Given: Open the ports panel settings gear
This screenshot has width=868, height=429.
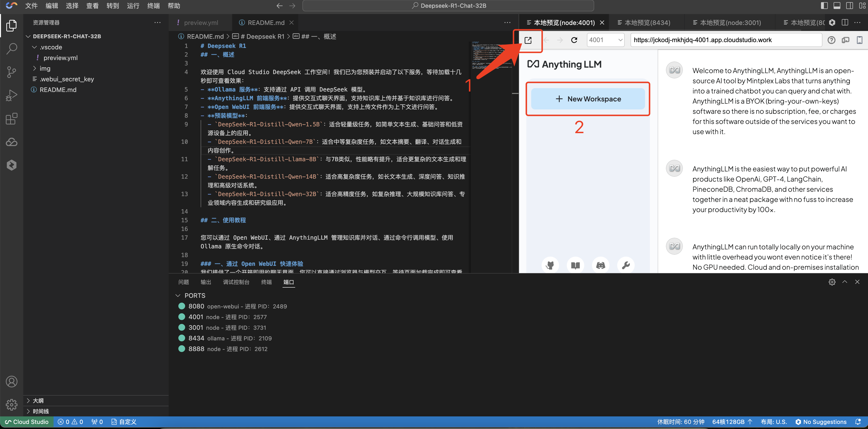Looking at the screenshot, I should (x=832, y=282).
